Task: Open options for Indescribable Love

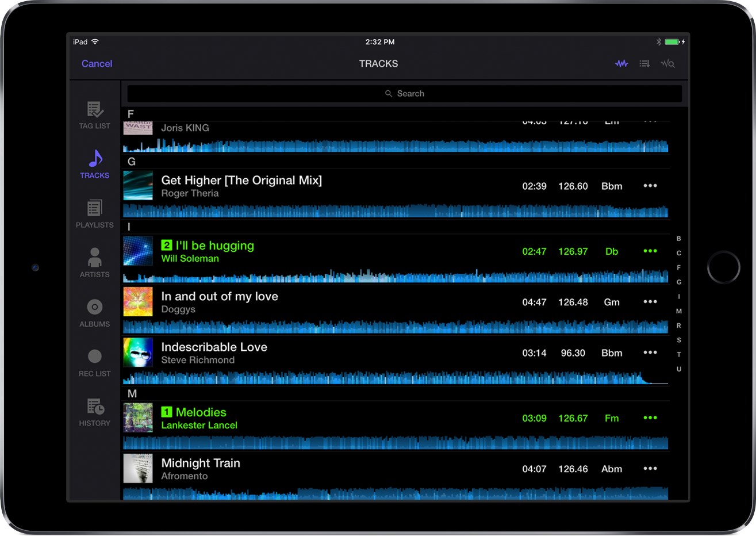Action: click(x=650, y=353)
